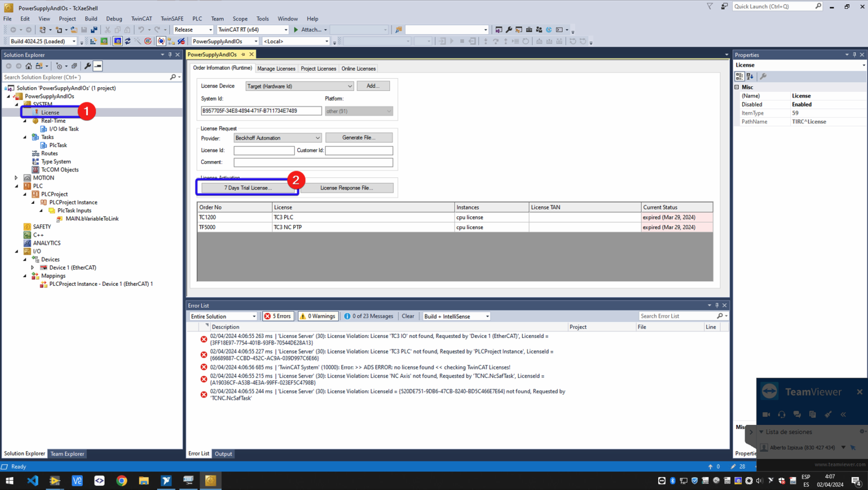Toggle the 5 Errors filter button

(278, 316)
